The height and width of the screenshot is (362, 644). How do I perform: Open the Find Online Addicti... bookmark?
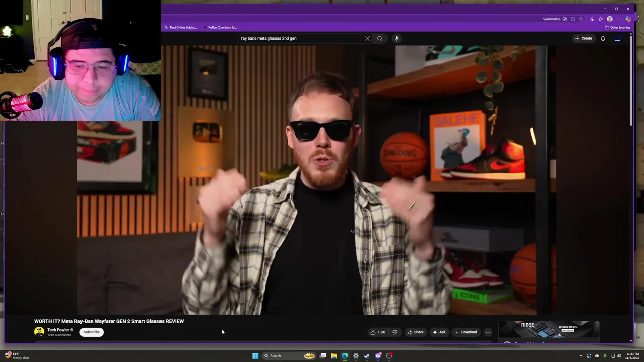[181, 27]
